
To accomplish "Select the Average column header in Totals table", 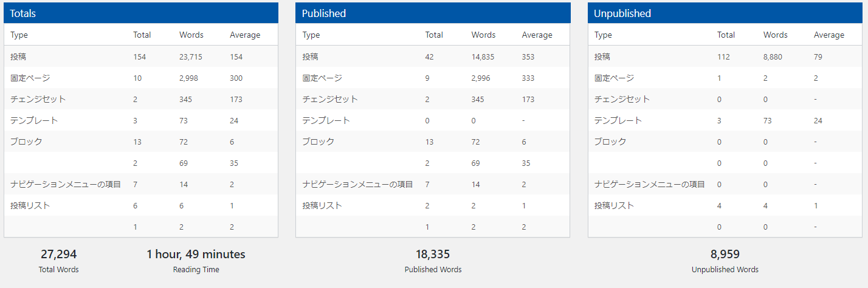I will pos(245,35).
